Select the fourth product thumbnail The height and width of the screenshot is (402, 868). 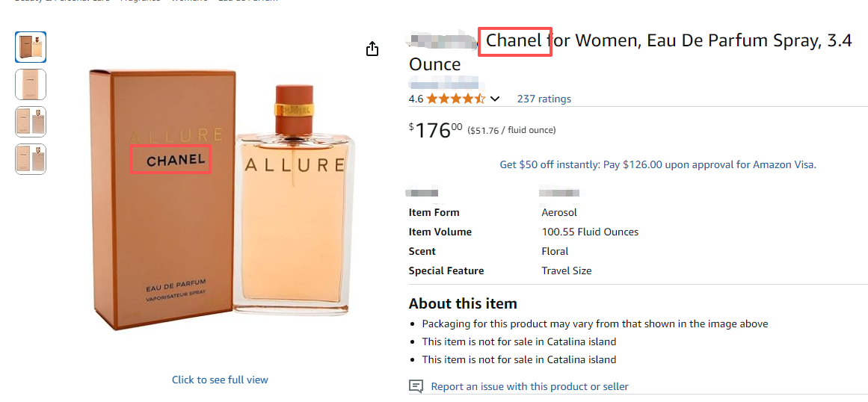pyautogui.click(x=31, y=159)
